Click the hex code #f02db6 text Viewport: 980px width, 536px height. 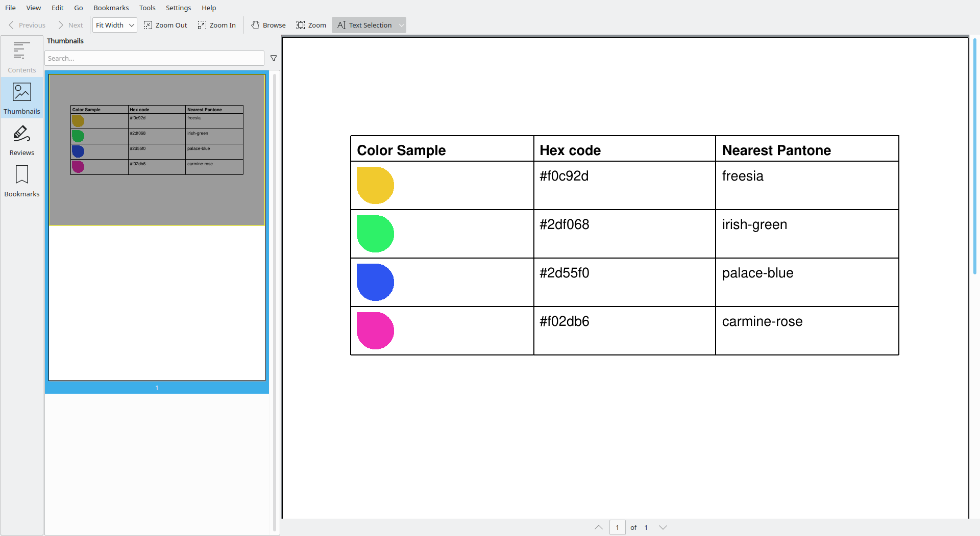coord(565,321)
